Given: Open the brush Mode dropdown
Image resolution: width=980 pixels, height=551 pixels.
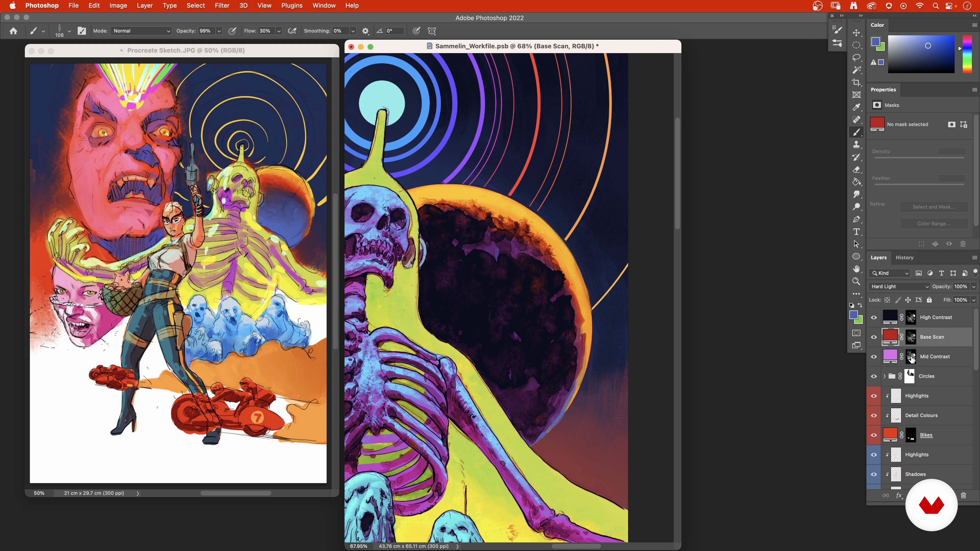Looking at the screenshot, I should point(141,31).
